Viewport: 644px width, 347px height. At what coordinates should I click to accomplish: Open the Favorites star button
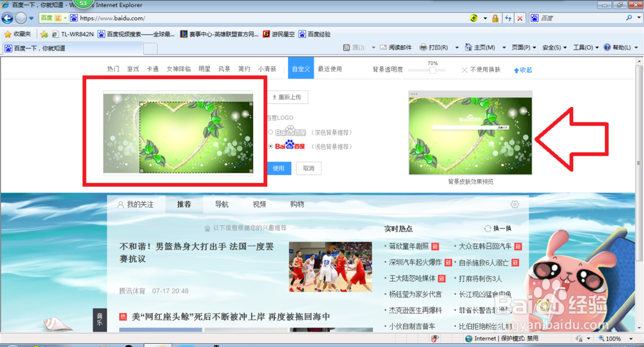click(17, 34)
